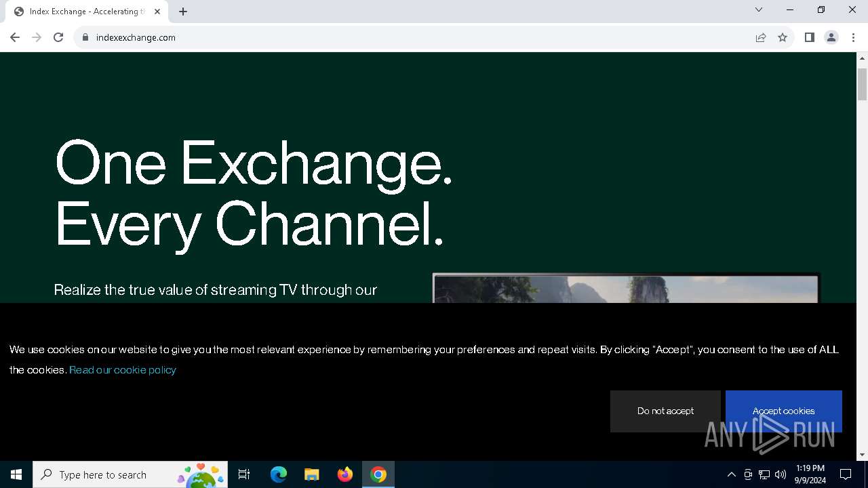
Task: Minimize the Chrome window
Action: click(x=790, y=9)
